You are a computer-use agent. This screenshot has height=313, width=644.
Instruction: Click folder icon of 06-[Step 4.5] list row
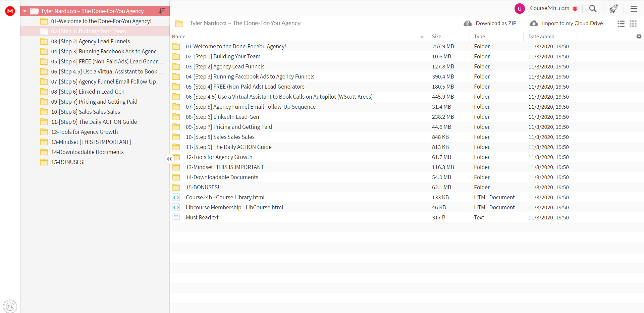(x=176, y=97)
